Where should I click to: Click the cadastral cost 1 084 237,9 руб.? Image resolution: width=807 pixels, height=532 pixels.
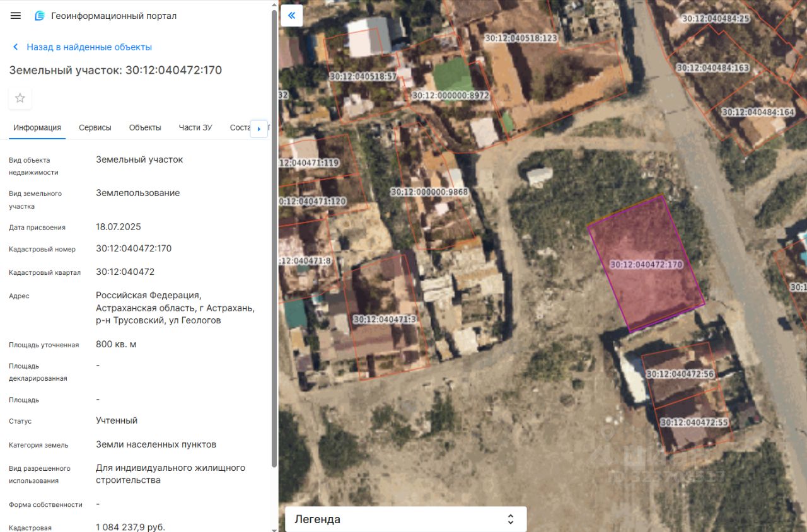click(131, 527)
